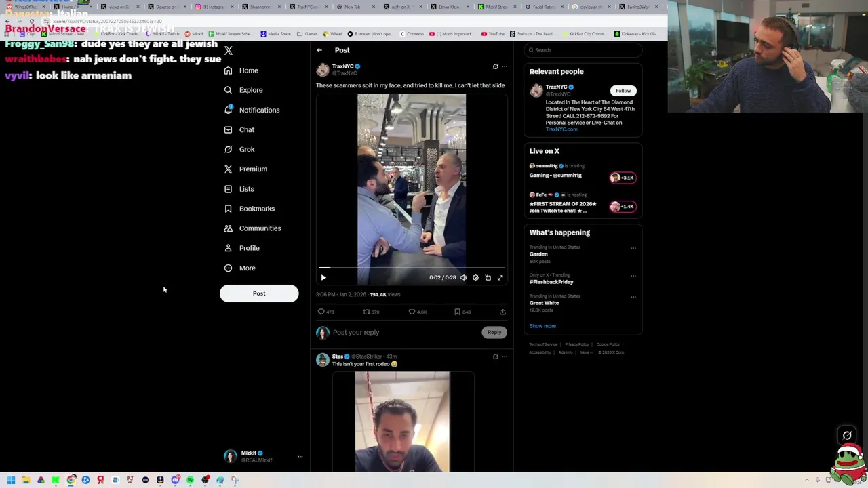Click the video progress bar
The image size is (868, 488).
tap(412, 268)
